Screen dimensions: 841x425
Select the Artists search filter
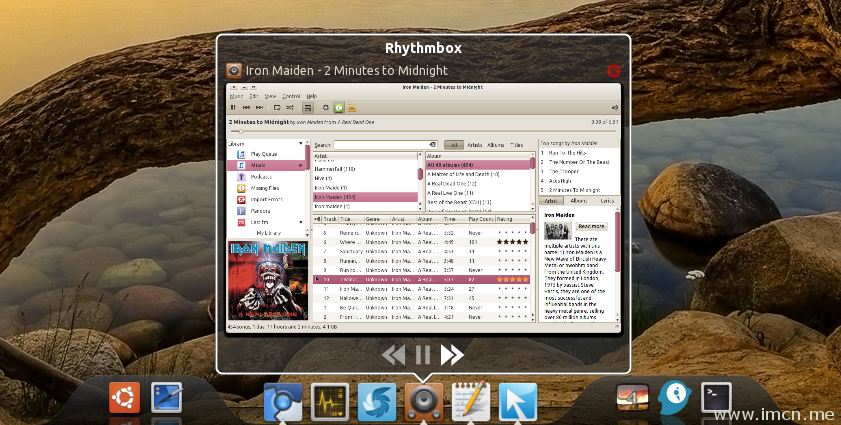coord(475,145)
